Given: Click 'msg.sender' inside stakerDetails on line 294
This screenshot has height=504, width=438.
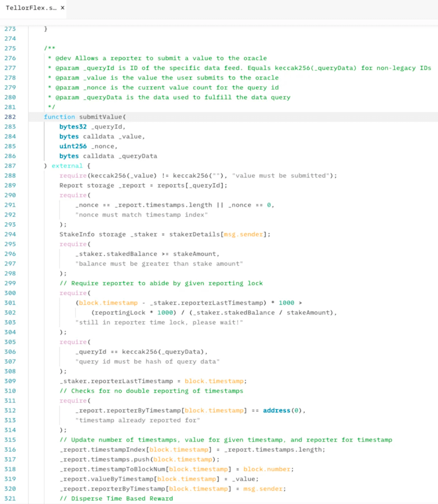Looking at the screenshot, I should point(243,234).
